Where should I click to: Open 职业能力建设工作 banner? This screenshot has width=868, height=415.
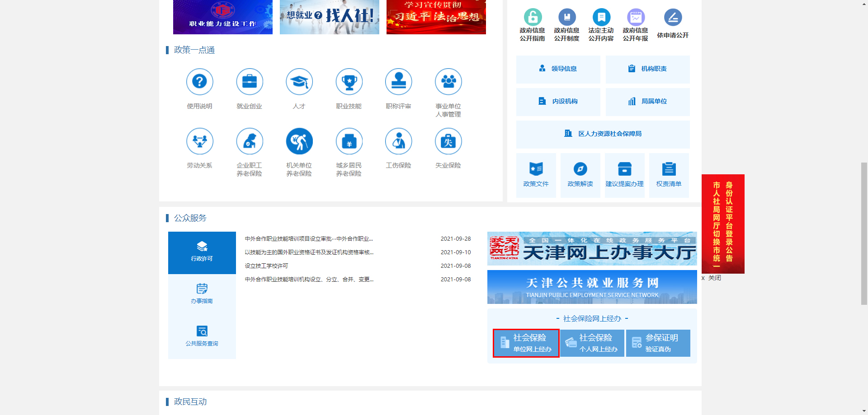coord(223,17)
